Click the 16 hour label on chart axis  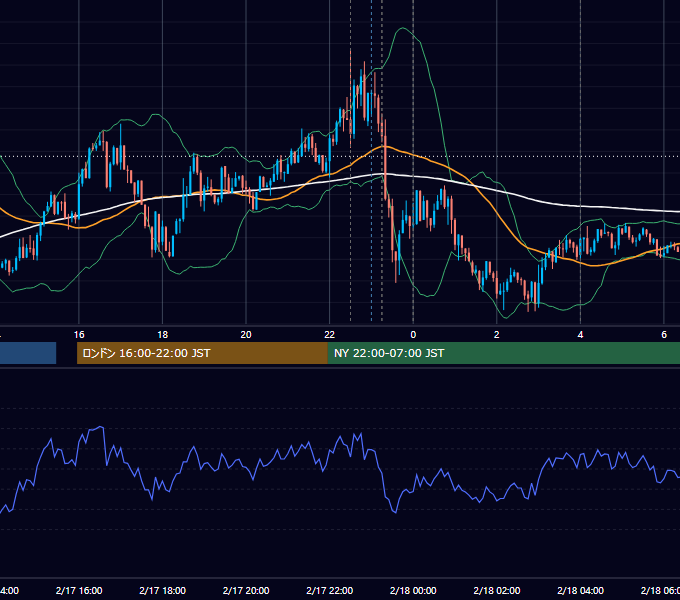point(79,335)
